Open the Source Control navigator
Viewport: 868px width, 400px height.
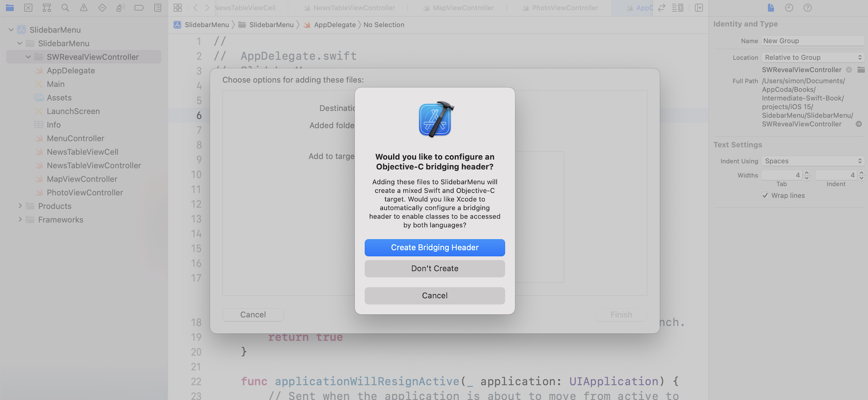tap(28, 8)
